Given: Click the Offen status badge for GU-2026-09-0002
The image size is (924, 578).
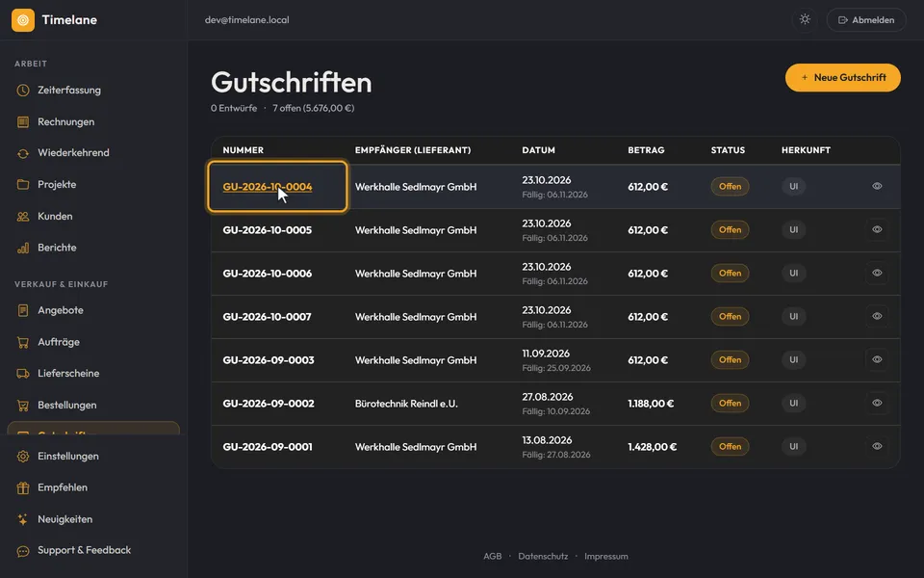Looking at the screenshot, I should click(x=731, y=404).
